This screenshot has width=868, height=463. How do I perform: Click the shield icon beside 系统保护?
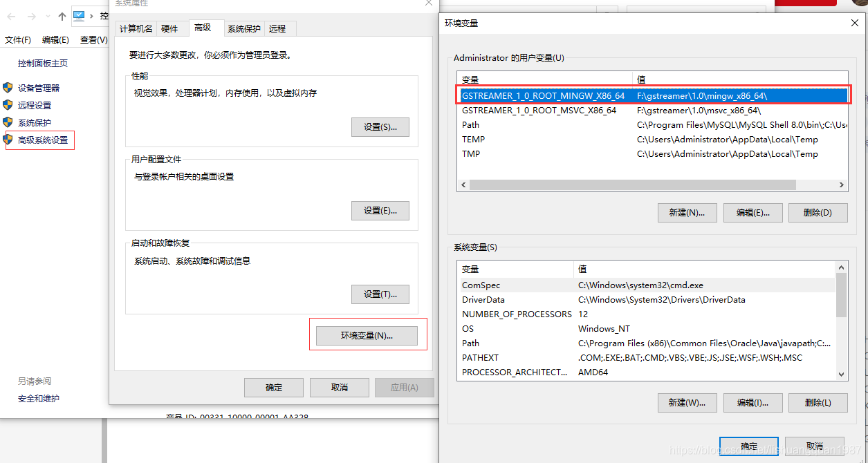(8, 122)
